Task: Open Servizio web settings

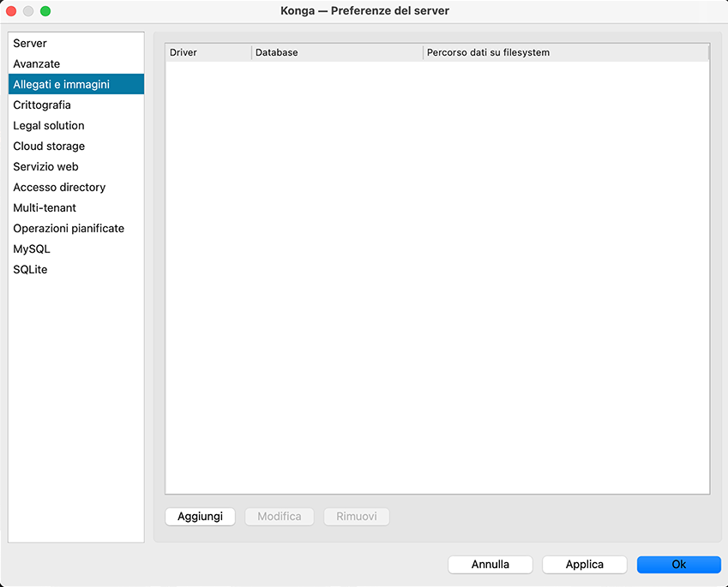Action: 45,167
